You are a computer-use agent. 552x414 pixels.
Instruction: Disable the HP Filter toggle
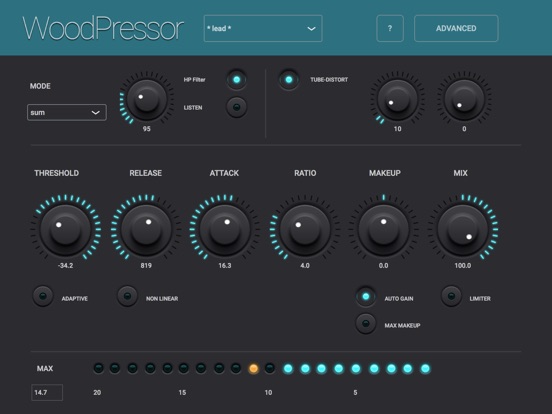(237, 80)
